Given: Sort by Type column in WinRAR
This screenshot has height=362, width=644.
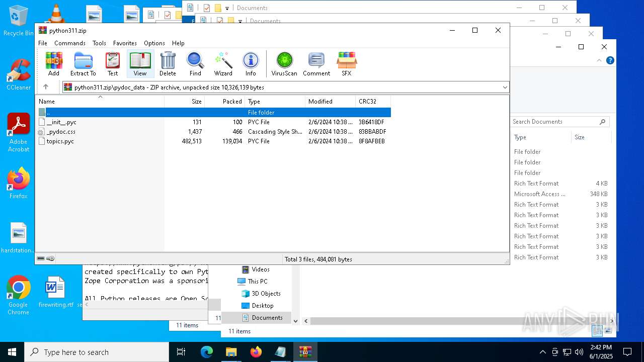Looking at the screenshot, I should point(275,101).
